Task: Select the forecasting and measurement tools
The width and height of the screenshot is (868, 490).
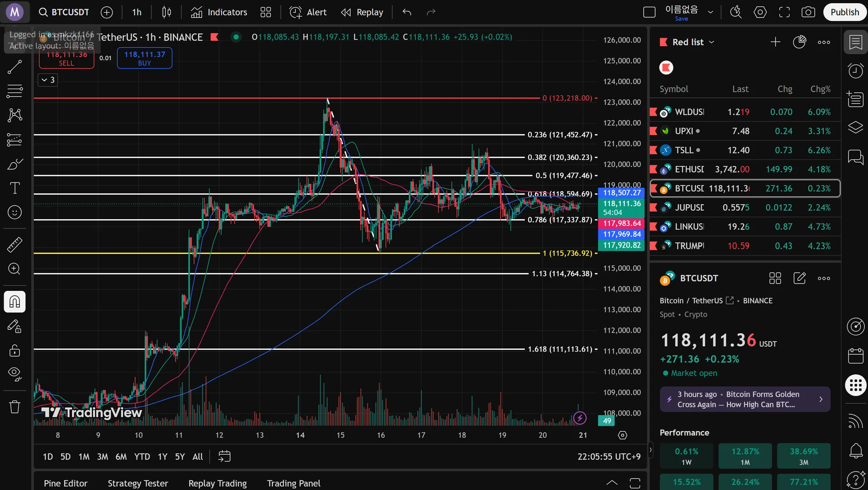Action: pyautogui.click(x=15, y=140)
